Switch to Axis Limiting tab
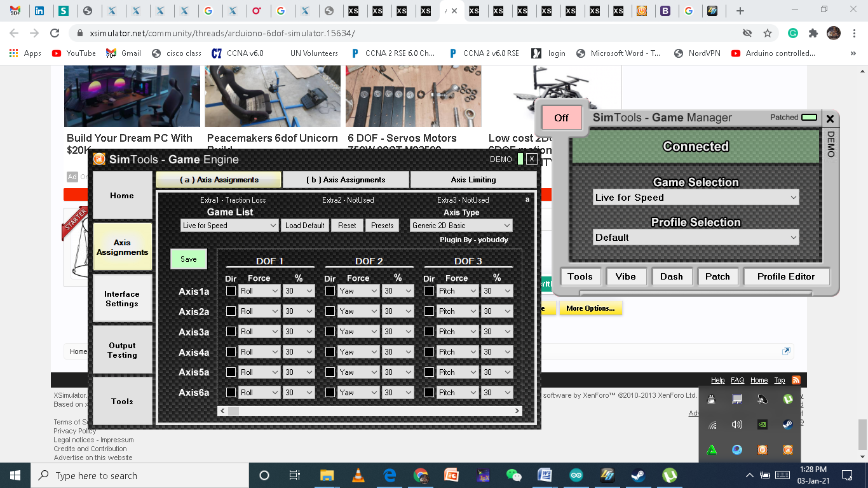The width and height of the screenshot is (868, 488). (473, 180)
